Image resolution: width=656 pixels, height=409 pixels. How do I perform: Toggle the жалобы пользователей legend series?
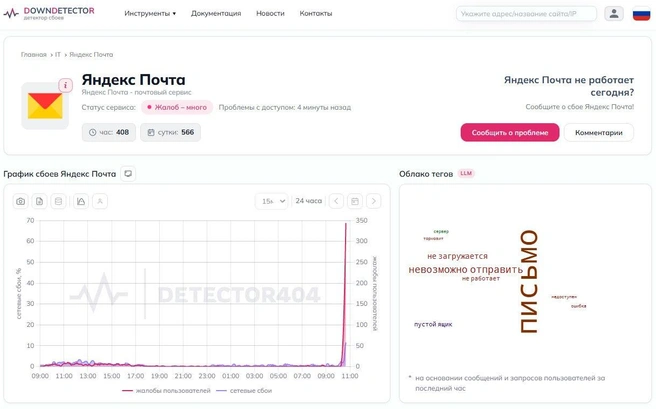pos(166,391)
